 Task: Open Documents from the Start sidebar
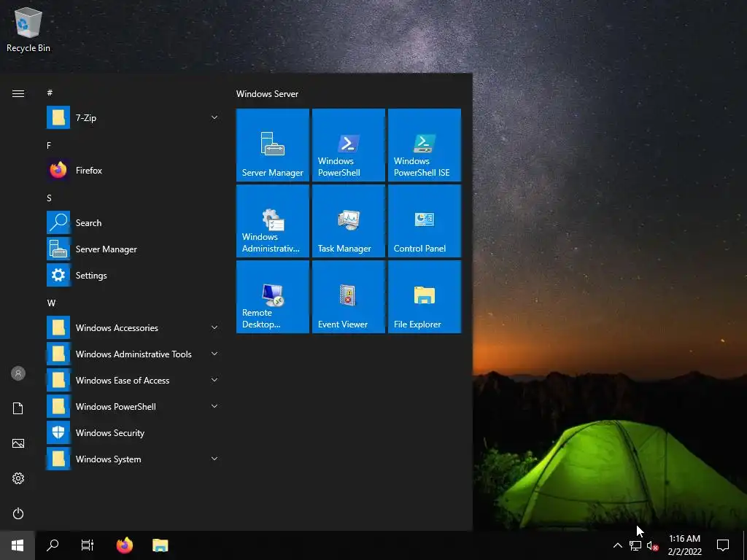tap(18, 408)
